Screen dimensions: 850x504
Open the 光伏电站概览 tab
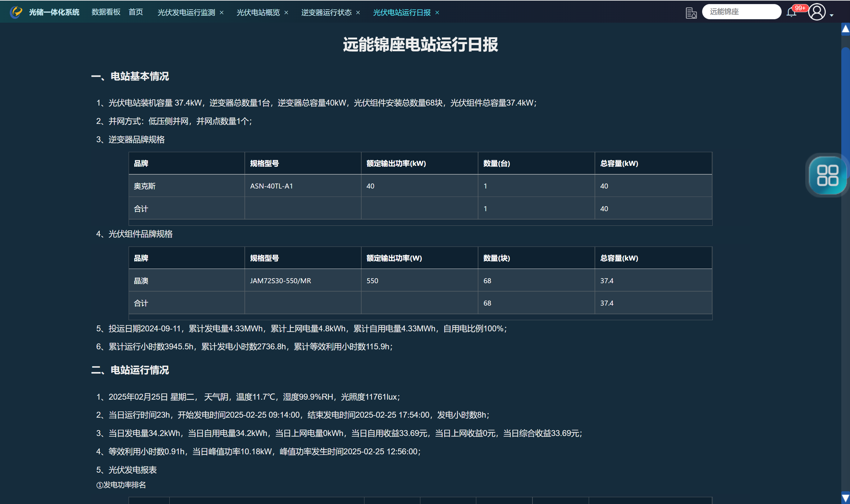point(258,12)
